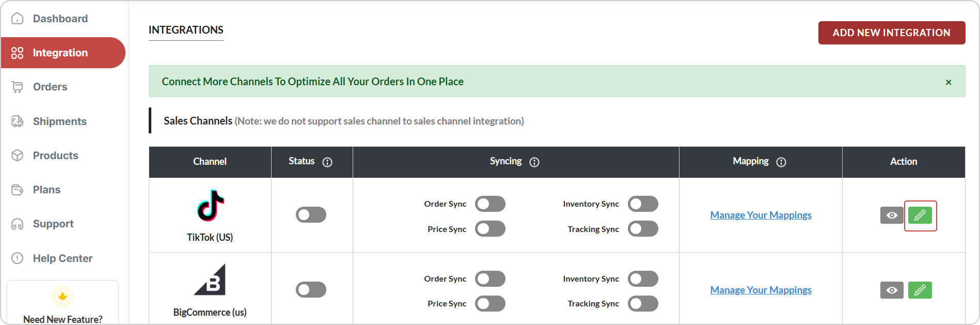Click the green edit pencil for BigCommerce

920,290
